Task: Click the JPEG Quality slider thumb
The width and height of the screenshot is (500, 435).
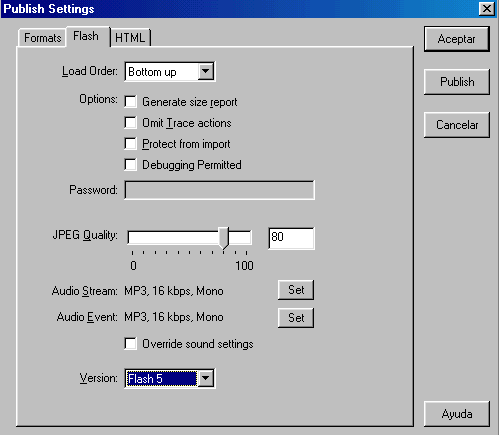Action: pyautogui.click(x=224, y=238)
